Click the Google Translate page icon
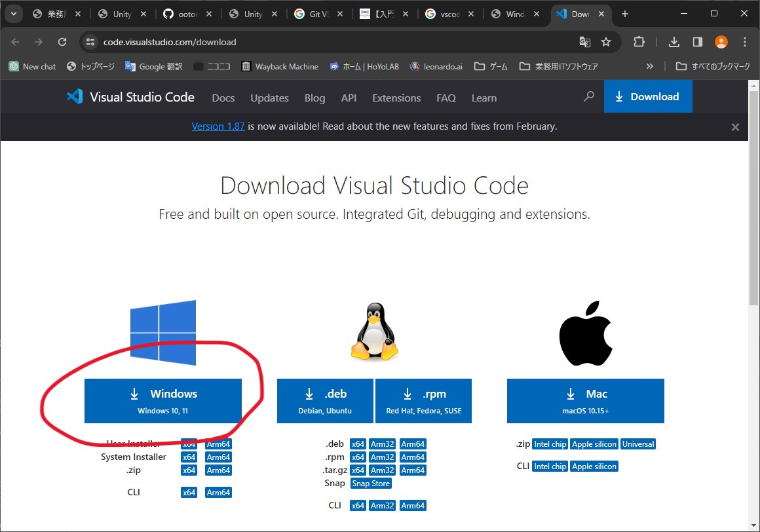The width and height of the screenshot is (760, 532). (x=584, y=42)
